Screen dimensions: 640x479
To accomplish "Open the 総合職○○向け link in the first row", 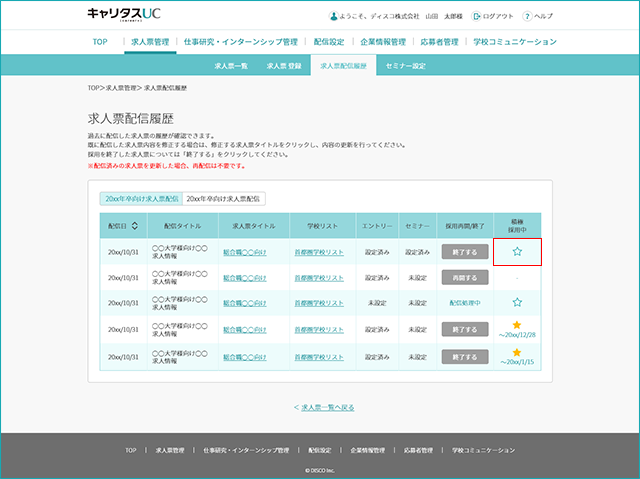I will pyautogui.click(x=244, y=253).
